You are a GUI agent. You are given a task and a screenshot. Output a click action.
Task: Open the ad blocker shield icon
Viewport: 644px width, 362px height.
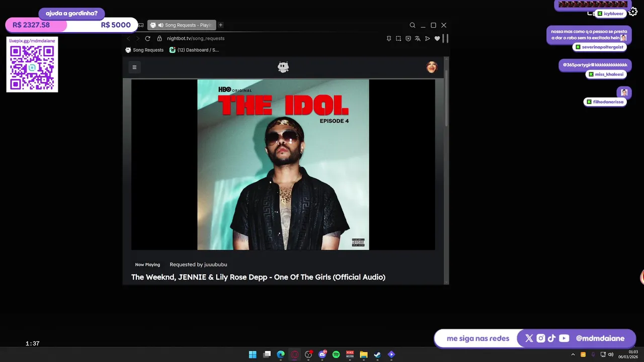(x=408, y=38)
